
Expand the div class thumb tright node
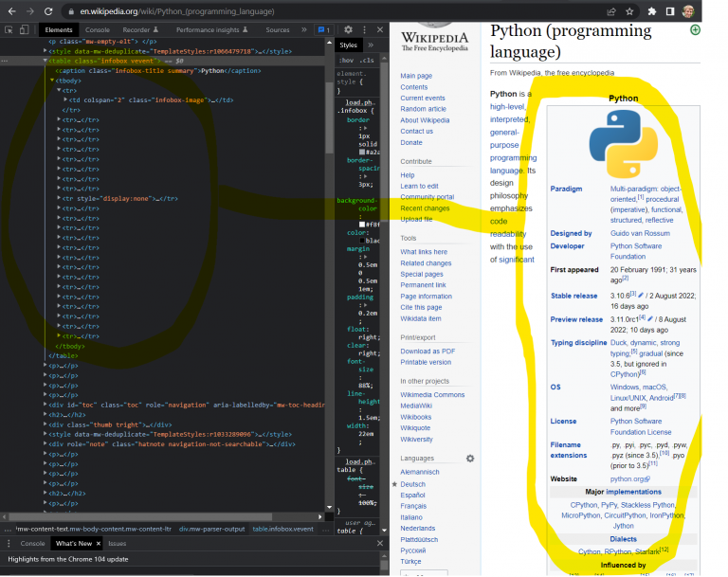[45, 424]
